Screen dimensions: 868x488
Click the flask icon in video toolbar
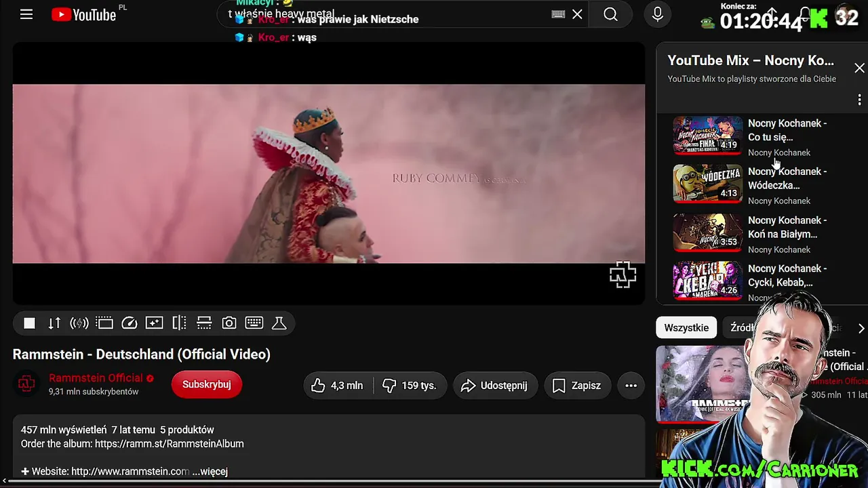(279, 323)
